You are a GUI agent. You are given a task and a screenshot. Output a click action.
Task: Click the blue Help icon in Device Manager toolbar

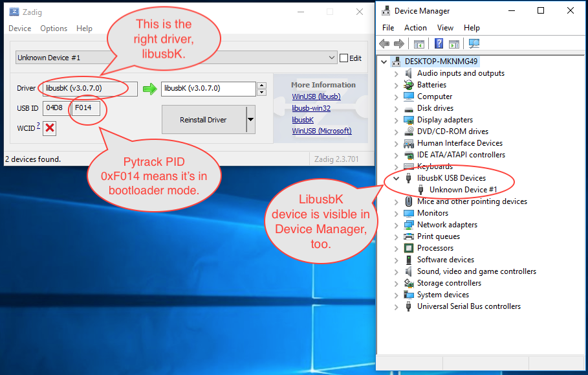439,44
